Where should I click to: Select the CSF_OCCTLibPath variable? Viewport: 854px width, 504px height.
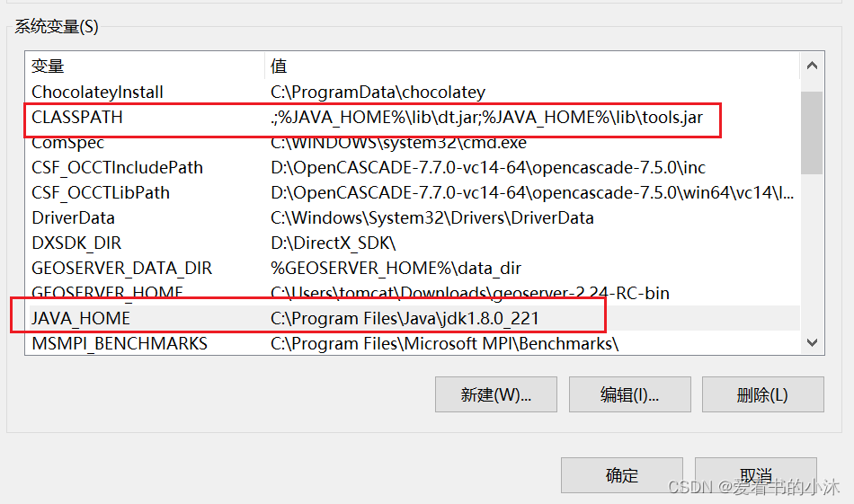413,192
